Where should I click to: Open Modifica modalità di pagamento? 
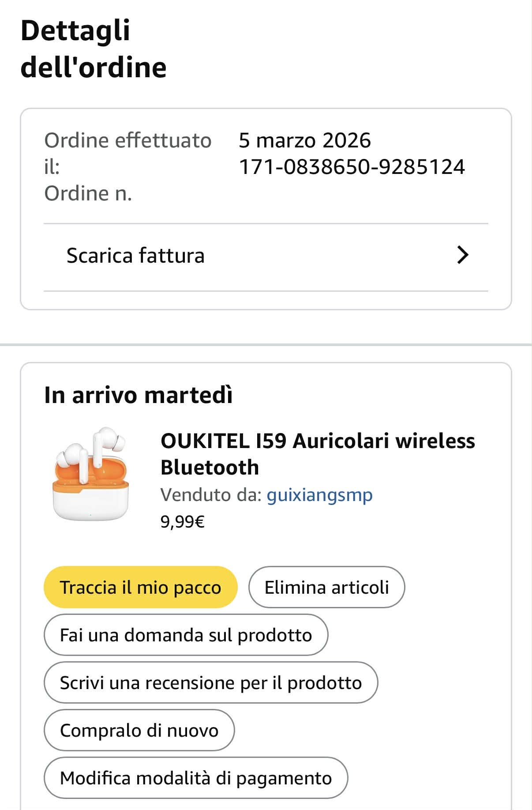pos(196,778)
